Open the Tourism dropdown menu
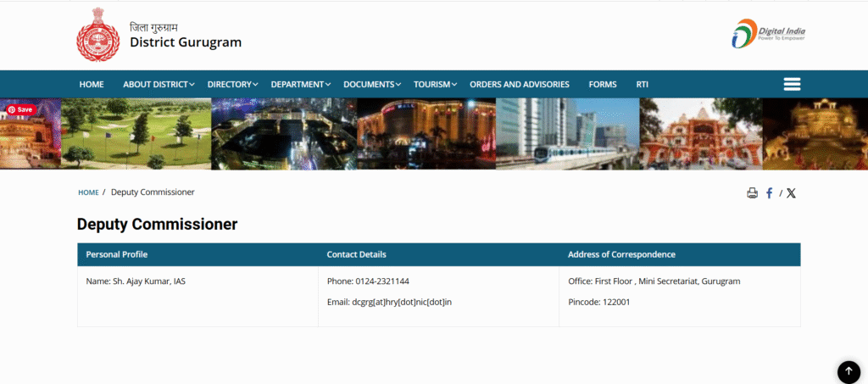868x384 pixels. pos(435,85)
